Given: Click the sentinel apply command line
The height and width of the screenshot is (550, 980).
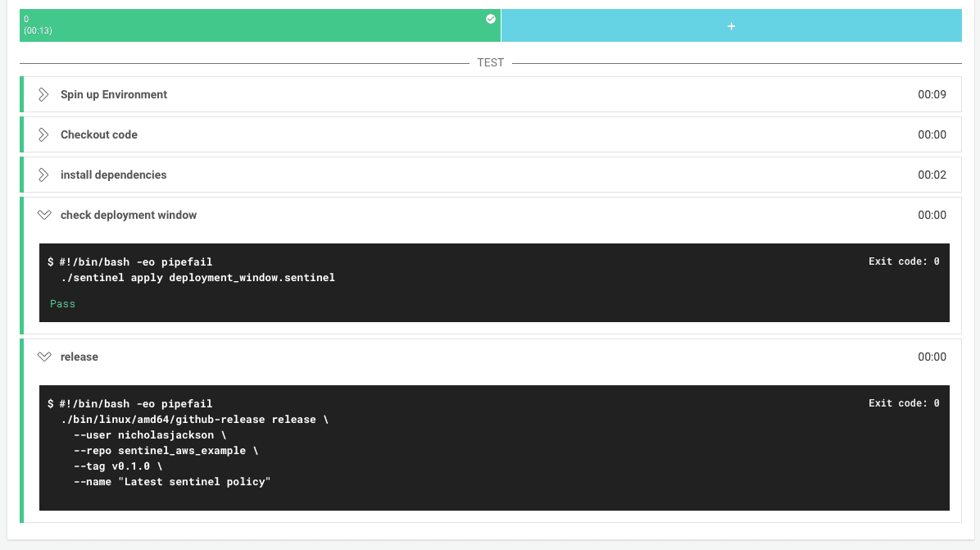Looking at the screenshot, I should (197, 277).
